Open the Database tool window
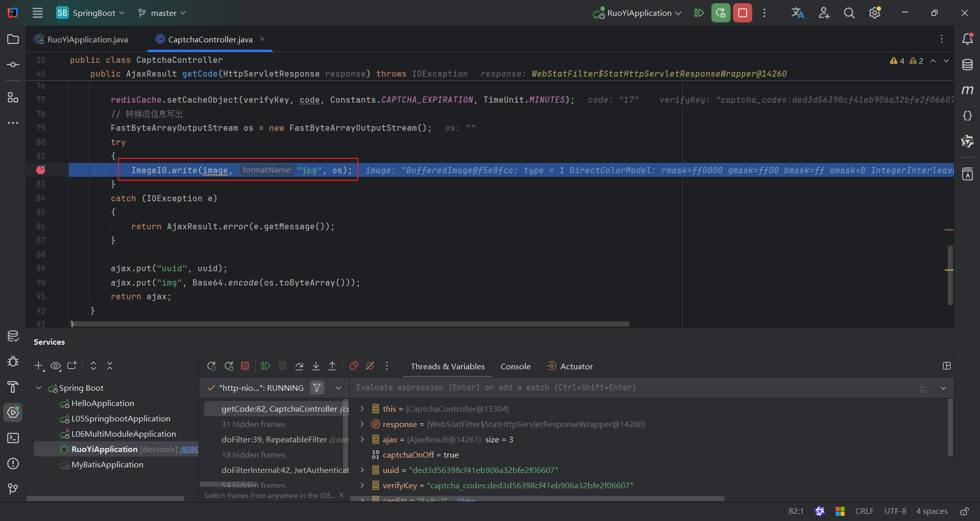 click(x=967, y=65)
